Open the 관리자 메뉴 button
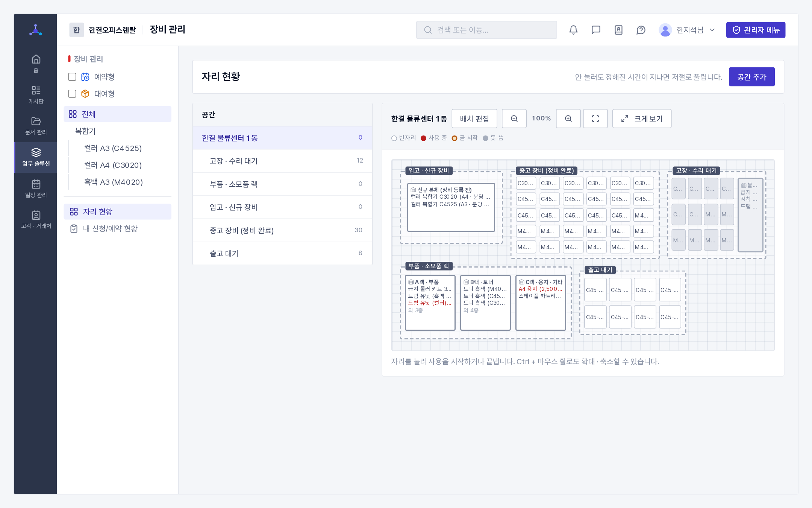The height and width of the screenshot is (508, 812). pos(756,30)
